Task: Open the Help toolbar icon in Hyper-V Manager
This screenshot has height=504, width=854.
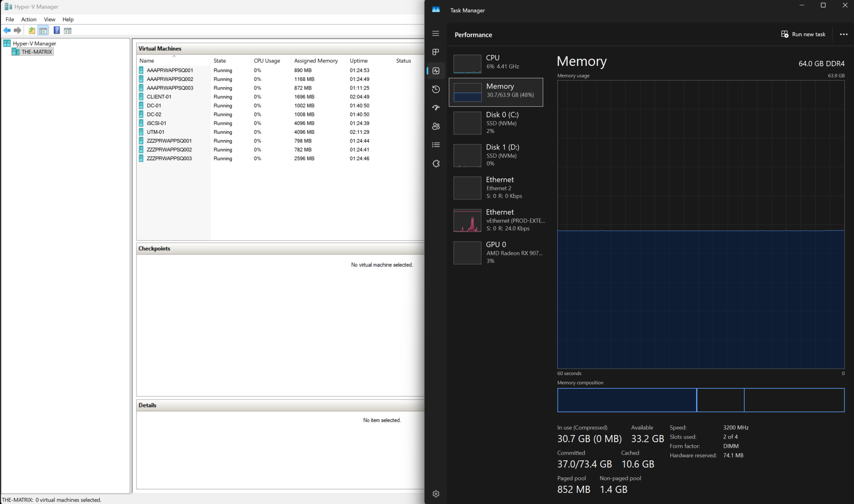Action: coord(56,30)
